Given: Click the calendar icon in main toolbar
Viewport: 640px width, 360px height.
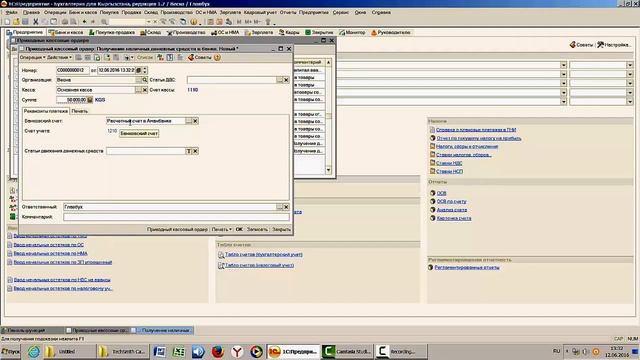Looking at the screenshot, I should click(219, 22).
